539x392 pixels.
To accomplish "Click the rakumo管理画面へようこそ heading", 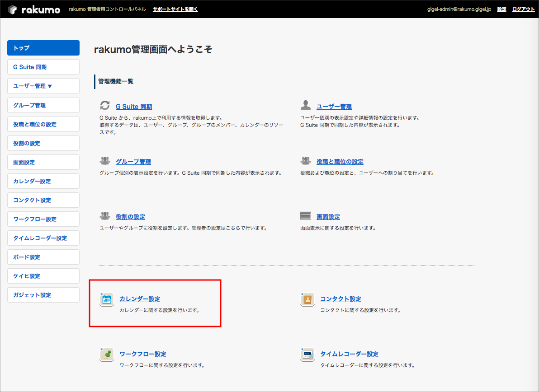I will [153, 49].
